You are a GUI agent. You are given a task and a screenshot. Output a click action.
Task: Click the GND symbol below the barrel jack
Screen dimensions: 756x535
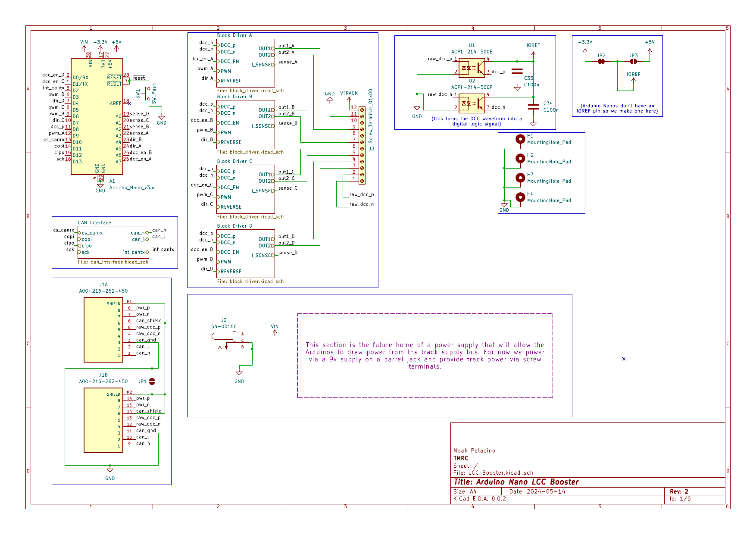[239, 376]
